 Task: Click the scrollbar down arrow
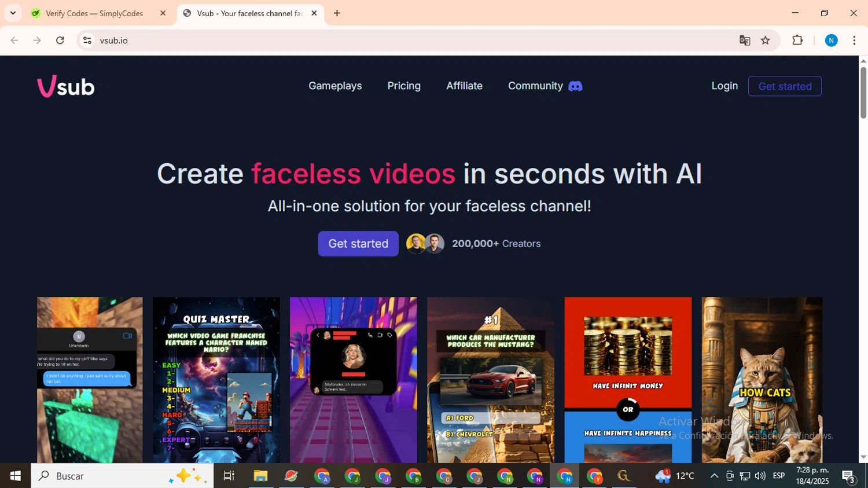click(863, 457)
